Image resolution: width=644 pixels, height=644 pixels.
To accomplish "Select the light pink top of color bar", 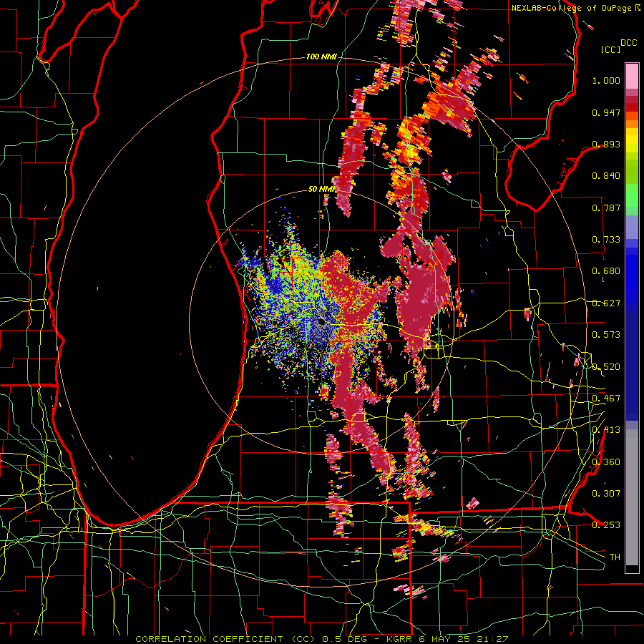I will (x=632, y=76).
